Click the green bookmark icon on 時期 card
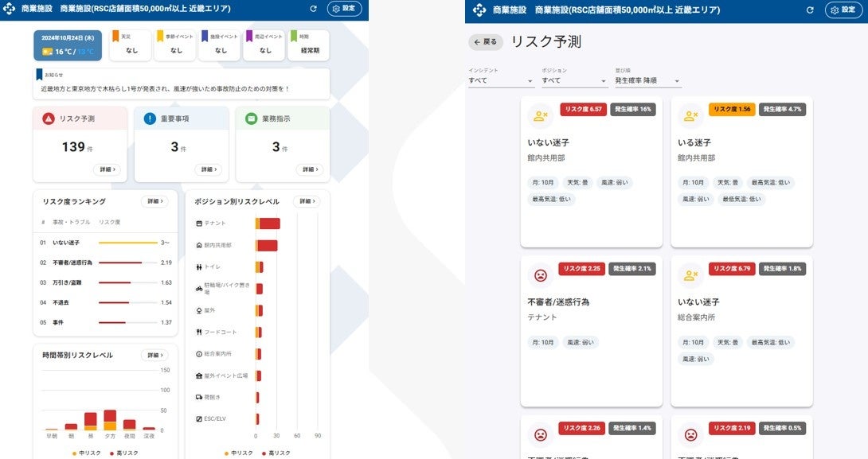Image resolution: width=868 pixels, height=459 pixels. (x=294, y=37)
